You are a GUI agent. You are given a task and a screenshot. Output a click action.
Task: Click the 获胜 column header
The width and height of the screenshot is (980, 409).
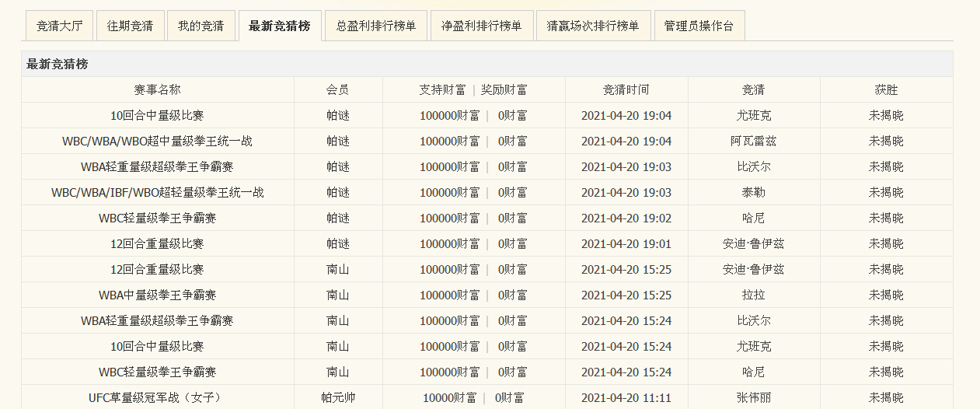[x=886, y=89]
